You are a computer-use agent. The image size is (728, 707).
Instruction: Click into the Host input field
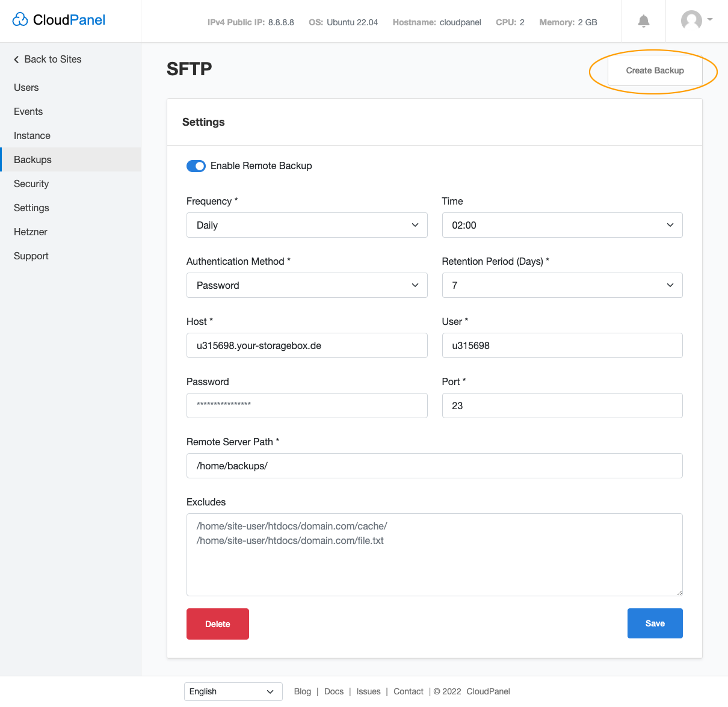point(307,345)
